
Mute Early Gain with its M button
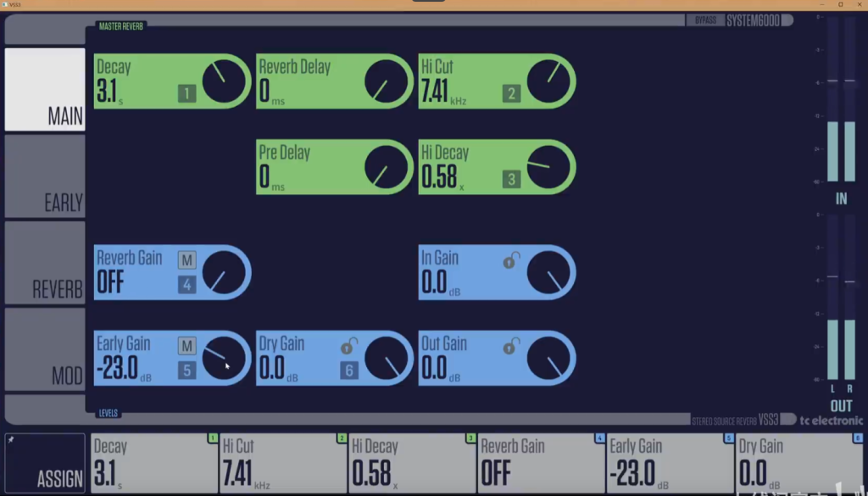[186, 346]
